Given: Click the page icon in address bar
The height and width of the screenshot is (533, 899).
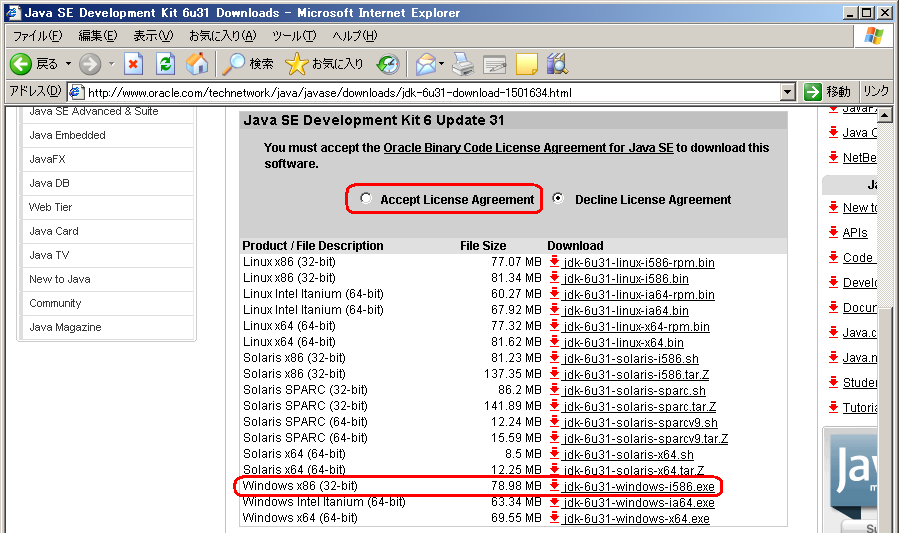Looking at the screenshot, I should (x=77, y=92).
